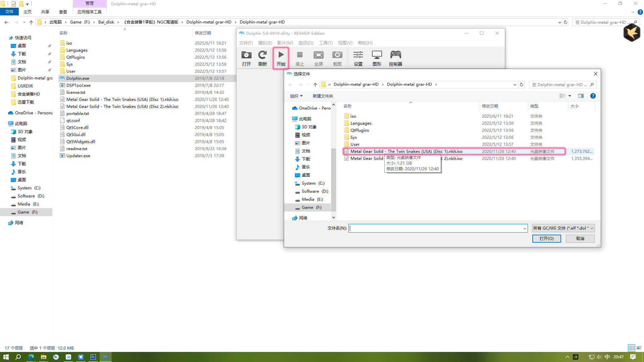This screenshot has width=644, height=362.
Task: Open Dolphin 文件(F) menu
Action: tap(246, 43)
